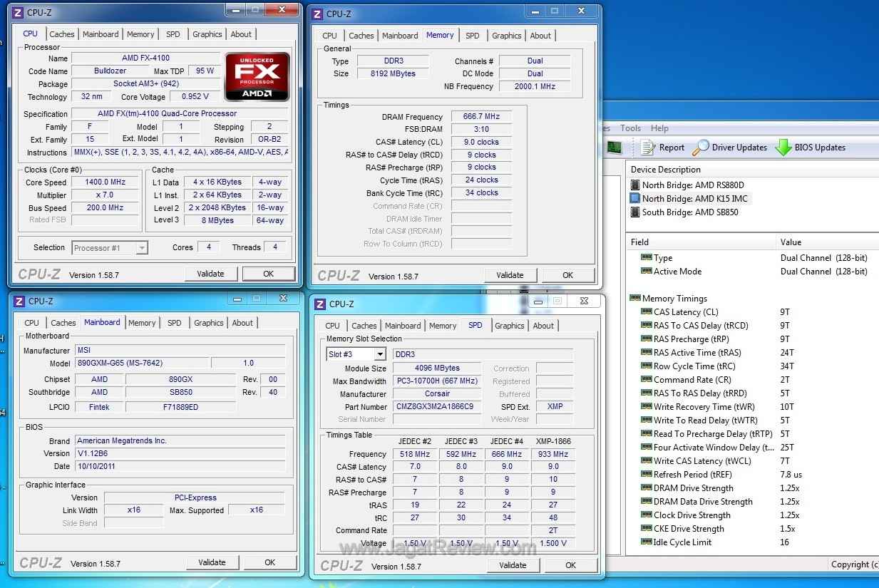
Task: Click OK in the CPU-Z mainboard window
Action: (x=269, y=562)
